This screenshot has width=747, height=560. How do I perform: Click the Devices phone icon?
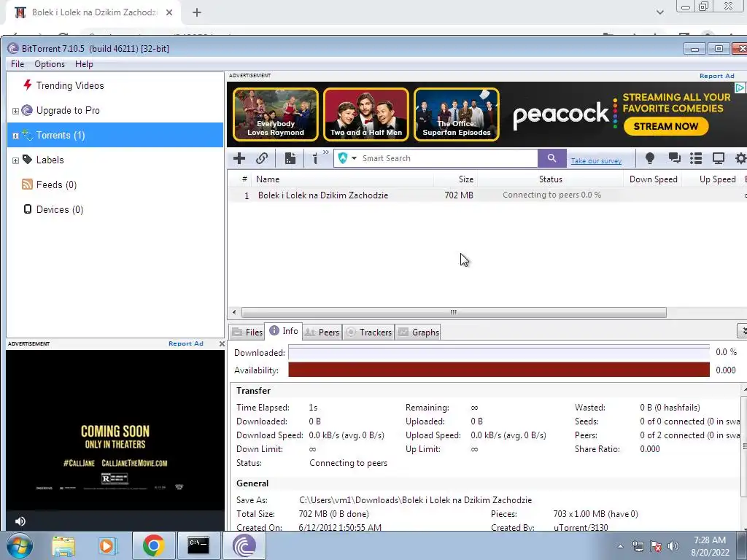tap(28, 209)
